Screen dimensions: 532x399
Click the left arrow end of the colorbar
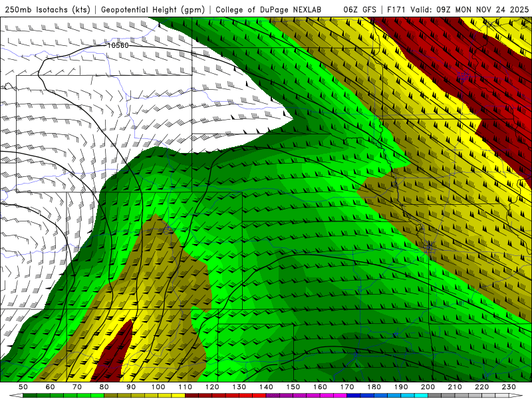click(x=16, y=396)
